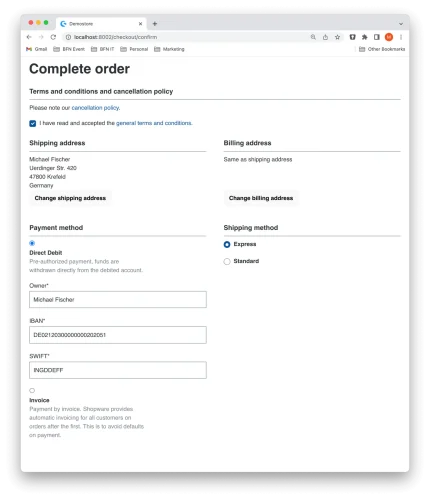Viewport: 430px width, 500px height.
Task: Open the Other Bookmarks folder
Action: point(382,49)
